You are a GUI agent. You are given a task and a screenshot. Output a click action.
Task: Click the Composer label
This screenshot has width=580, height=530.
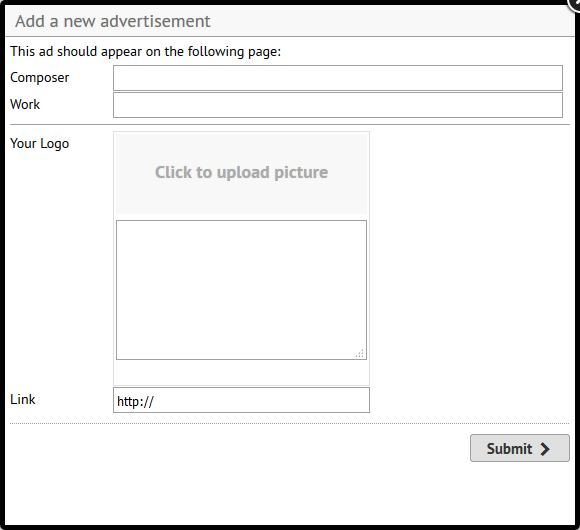click(40, 78)
